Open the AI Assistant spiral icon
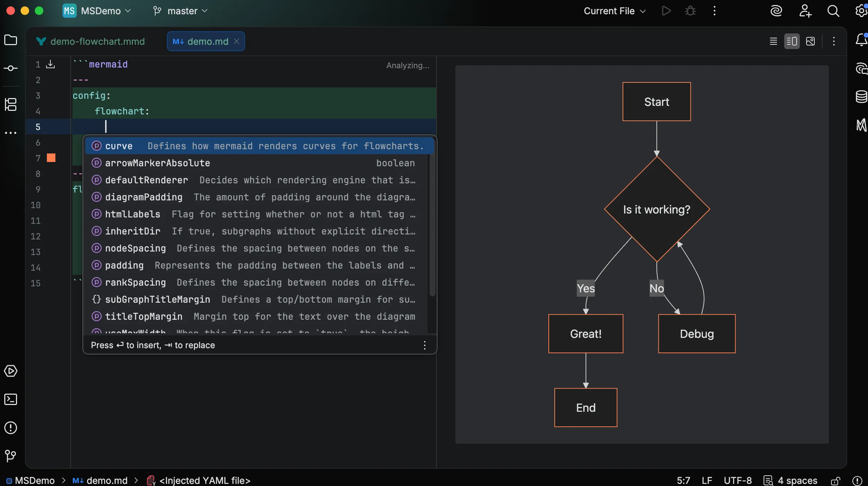The image size is (868, 486). coord(776,11)
